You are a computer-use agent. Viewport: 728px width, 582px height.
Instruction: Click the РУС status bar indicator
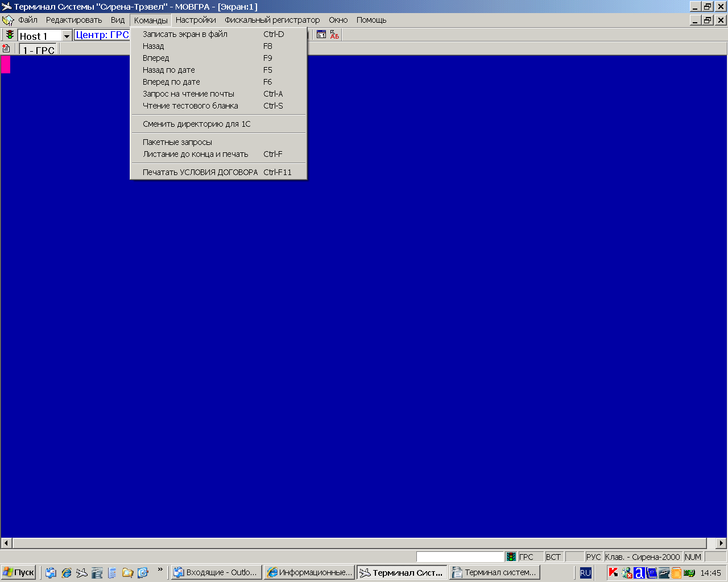(x=593, y=557)
